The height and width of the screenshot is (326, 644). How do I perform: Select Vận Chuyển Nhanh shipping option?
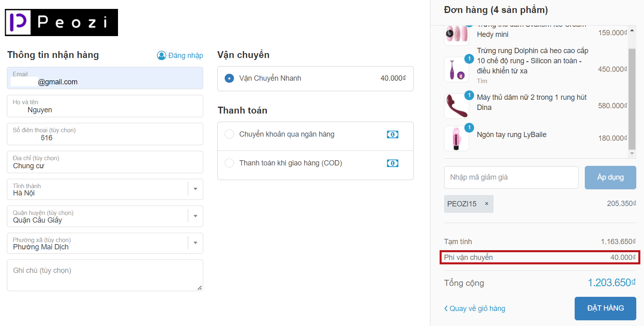click(230, 78)
